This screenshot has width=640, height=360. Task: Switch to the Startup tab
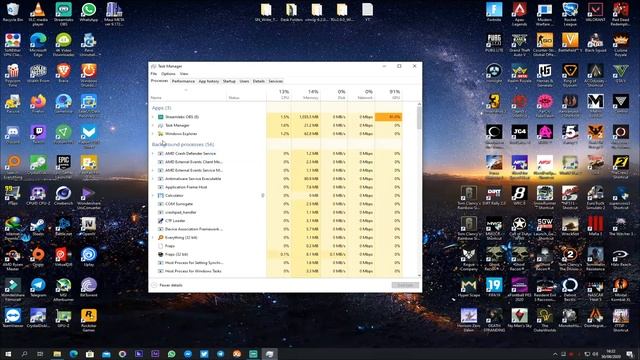click(229, 81)
